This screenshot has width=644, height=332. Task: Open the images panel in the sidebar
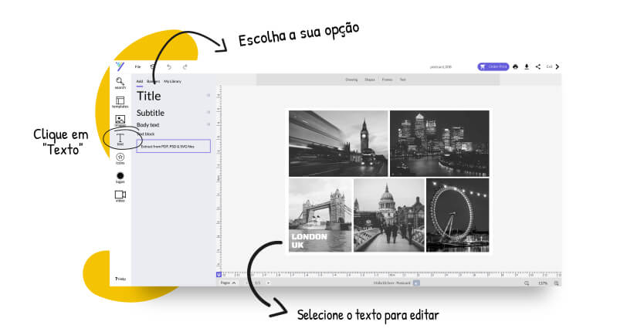click(x=120, y=120)
